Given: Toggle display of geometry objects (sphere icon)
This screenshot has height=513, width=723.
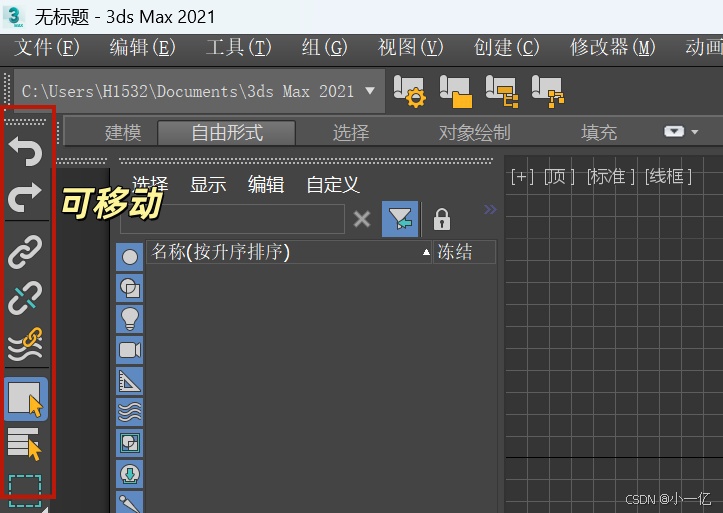Looking at the screenshot, I should [x=130, y=257].
